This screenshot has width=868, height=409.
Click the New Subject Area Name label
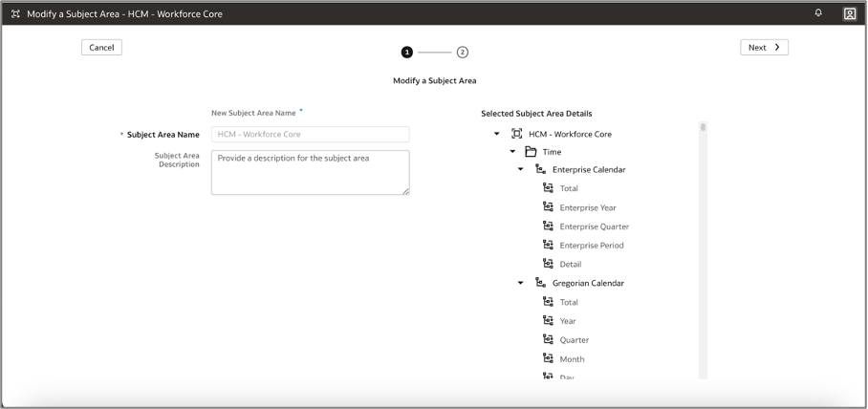pyautogui.click(x=253, y=113)
